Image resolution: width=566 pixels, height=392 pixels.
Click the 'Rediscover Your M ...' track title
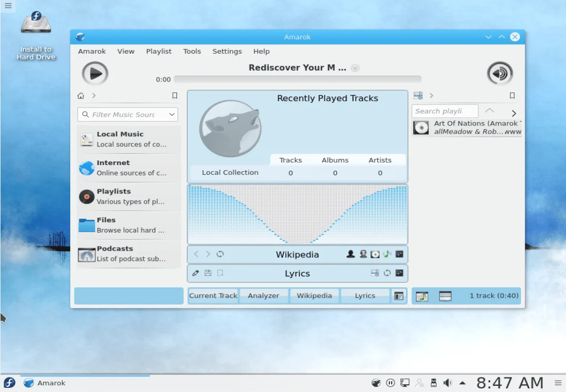pyautogui.click(x=297, y=68)
